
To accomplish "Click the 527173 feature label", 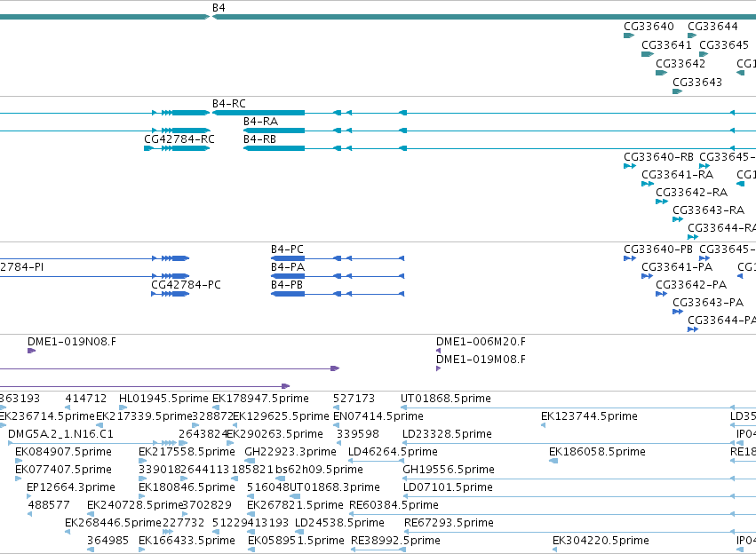I will coord(354,399).
